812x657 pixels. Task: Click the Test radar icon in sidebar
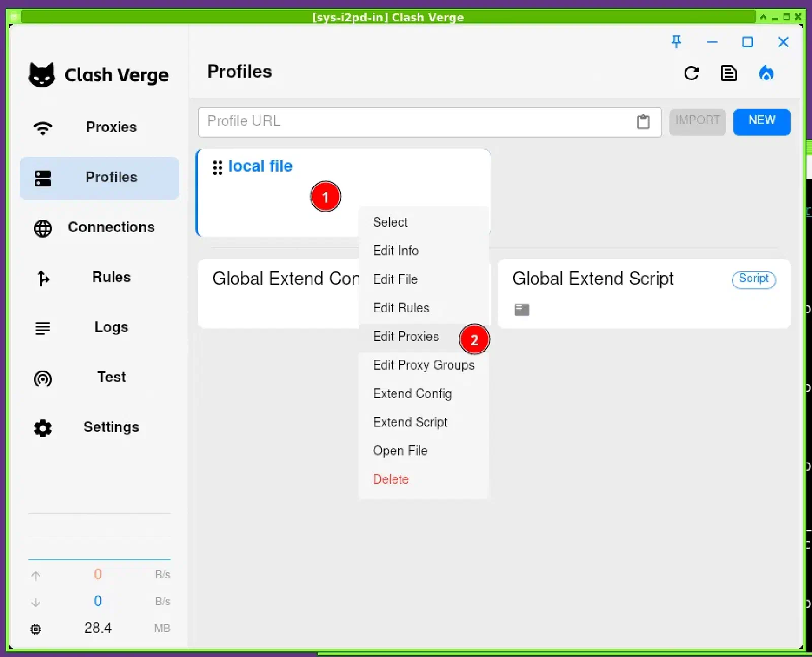pos(43,378)
